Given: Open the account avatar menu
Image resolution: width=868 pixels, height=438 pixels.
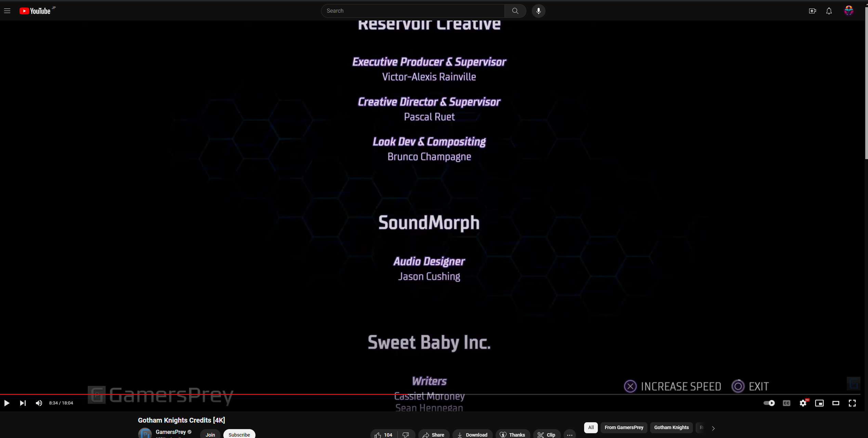Looking at the screenshot, I should click(849, 11).
